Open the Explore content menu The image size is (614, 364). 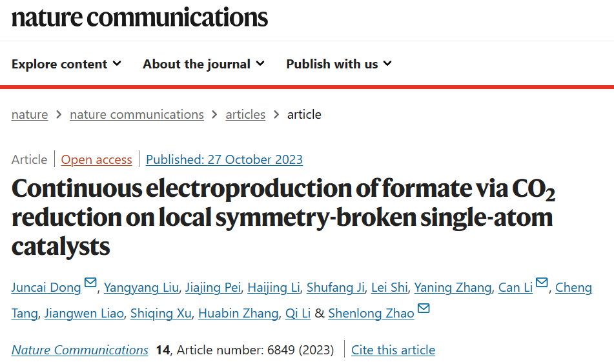tap(66, 64)
